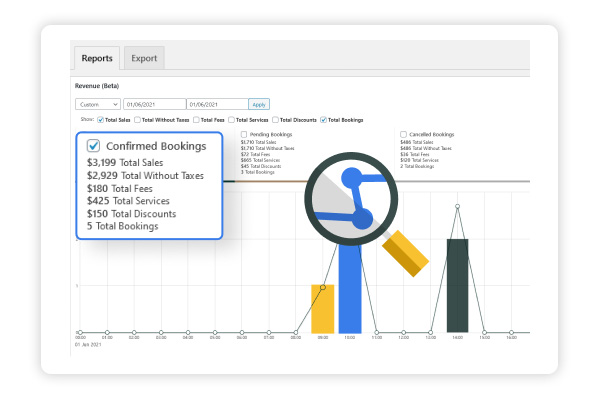Enable the Cancelled Bookings checkbox
Image resolution: width=600 pixels, height=400 pixels.
click(x=403, y=134)
